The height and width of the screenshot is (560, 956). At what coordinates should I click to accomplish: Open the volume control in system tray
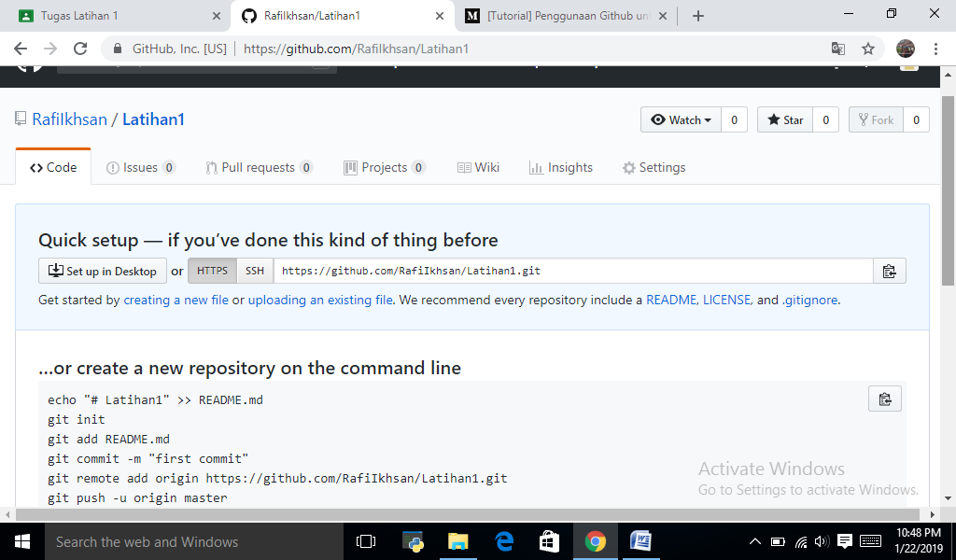(x=821, y=541)
